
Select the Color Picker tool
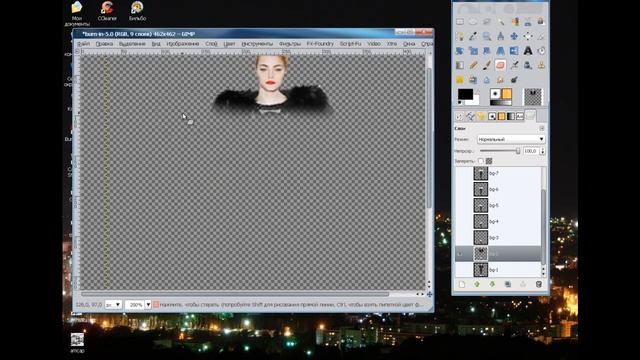click(473, 36)
